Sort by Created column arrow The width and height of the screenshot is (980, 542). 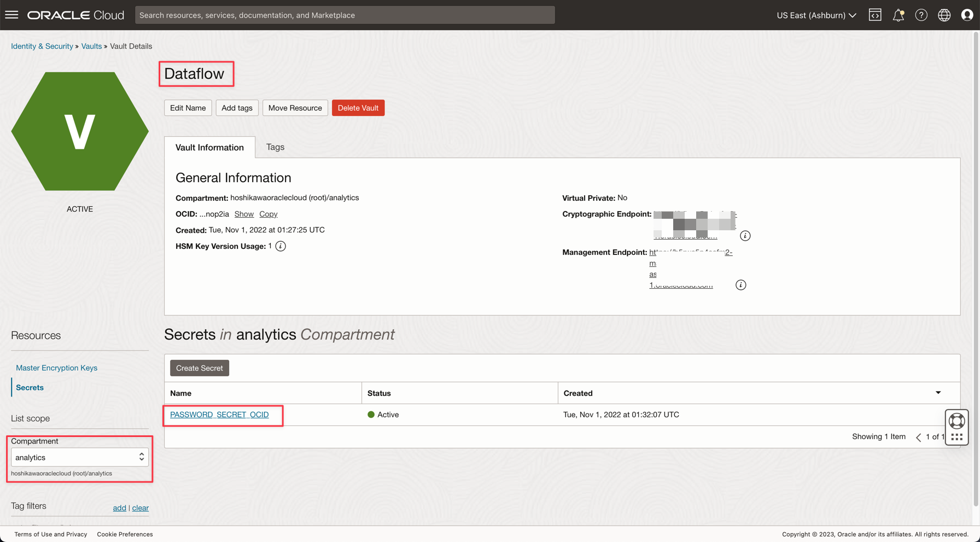coord(938,393)
